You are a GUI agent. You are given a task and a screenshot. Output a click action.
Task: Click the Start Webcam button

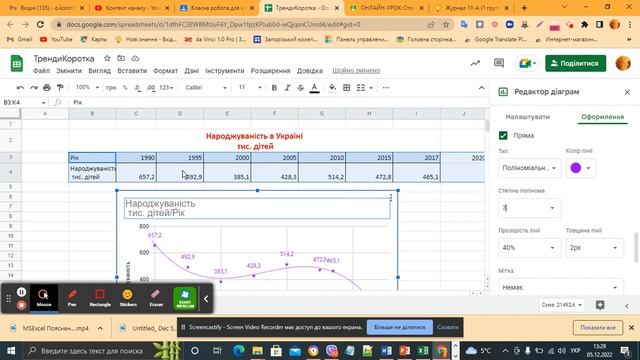coord(185,298)
